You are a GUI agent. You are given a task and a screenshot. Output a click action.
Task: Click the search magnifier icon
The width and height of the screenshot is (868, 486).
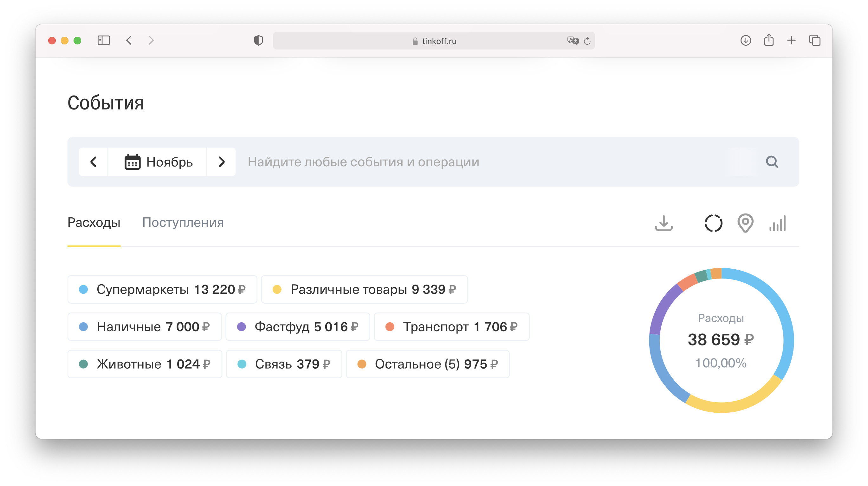point(772,162)
